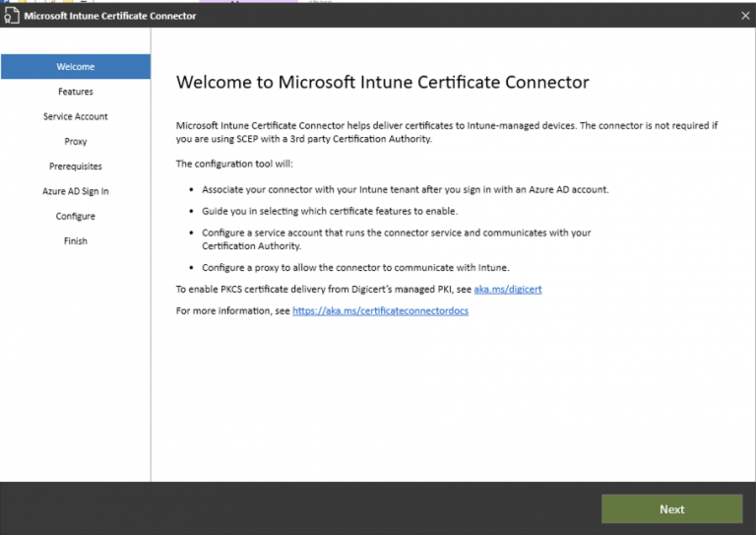Select the Finish step
756x535 pixels.
click(x=76, y=240)
